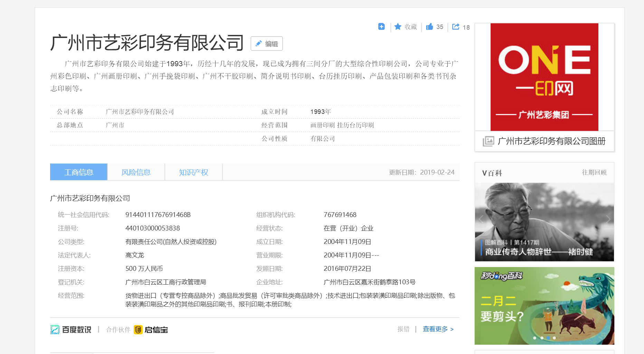Viewport: 644px width, 354px height.
Task: Click the like count 35
Action: pyautogui.click(x=440, y=27)
